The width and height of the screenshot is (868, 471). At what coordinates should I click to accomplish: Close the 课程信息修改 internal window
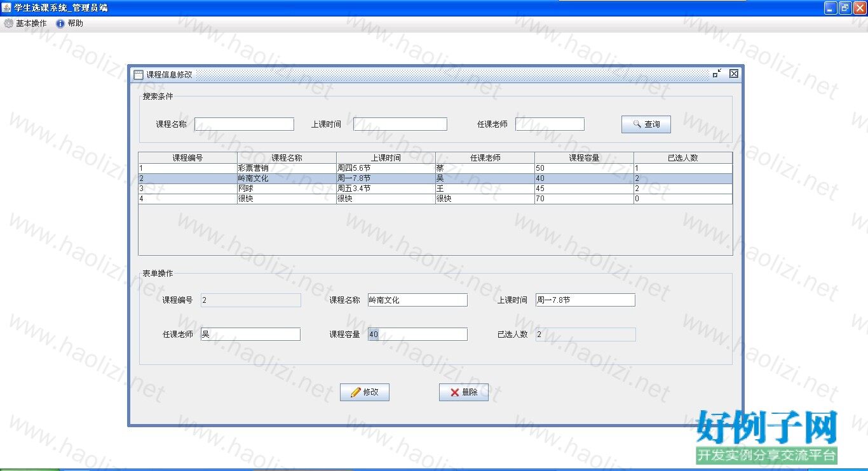734,74
